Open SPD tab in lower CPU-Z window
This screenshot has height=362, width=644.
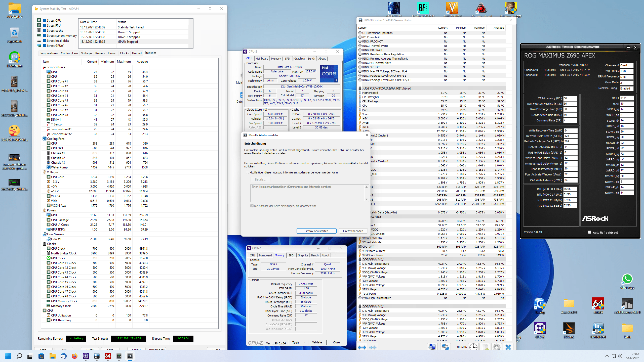click(x=291, y=255)
